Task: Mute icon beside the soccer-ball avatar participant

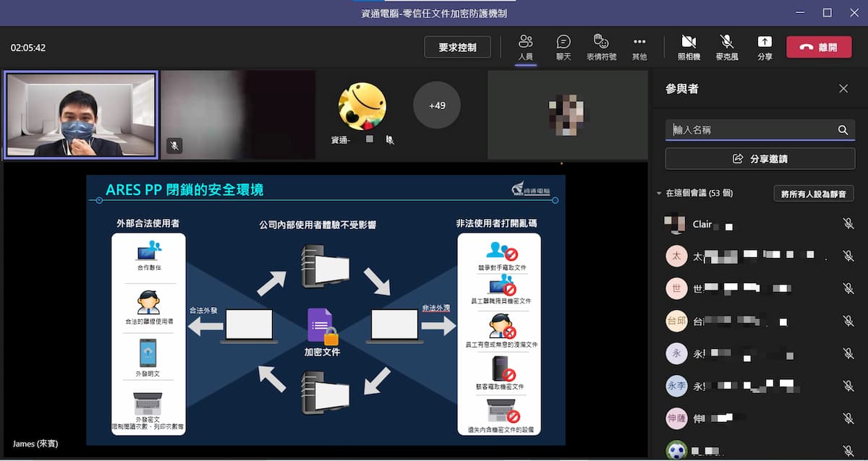Action: tap(848, 451)
